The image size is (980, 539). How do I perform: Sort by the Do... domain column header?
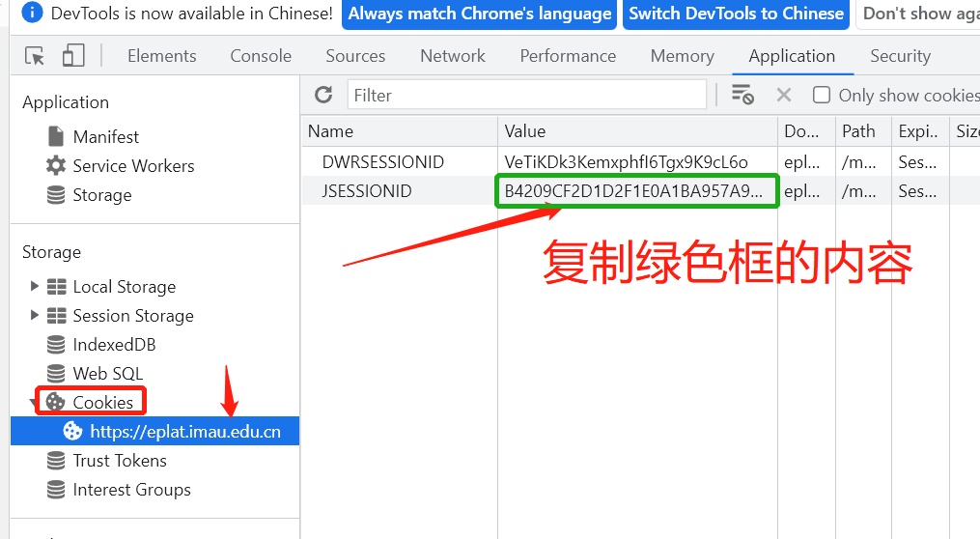807,131
